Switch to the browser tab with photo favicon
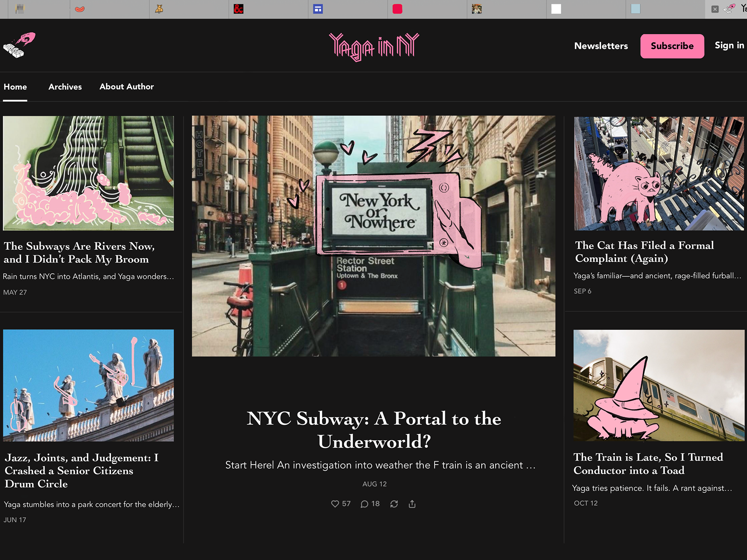The width and height of the screenshot is (747, 560). tap(477, 9)
